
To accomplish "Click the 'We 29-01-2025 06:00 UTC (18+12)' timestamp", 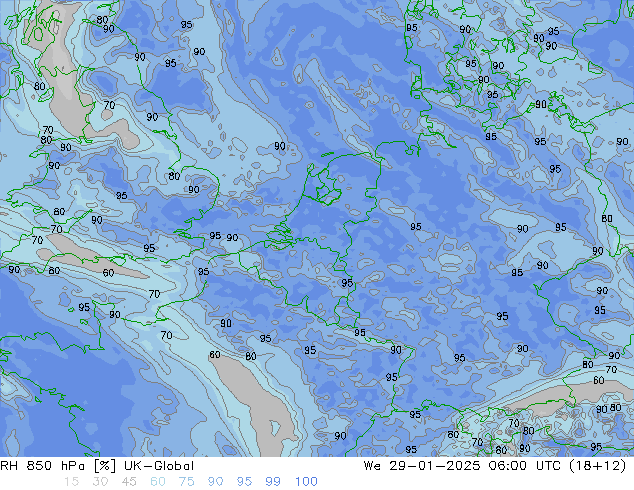I will (495, 466).
